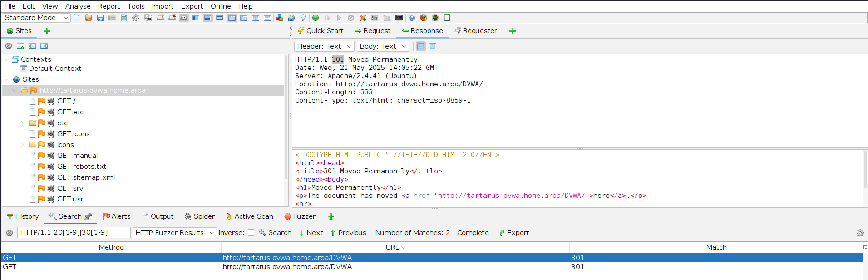This screenshot has width=868, height=280.
Task: Switch to the Alerts tab
Action: [117, 216]
